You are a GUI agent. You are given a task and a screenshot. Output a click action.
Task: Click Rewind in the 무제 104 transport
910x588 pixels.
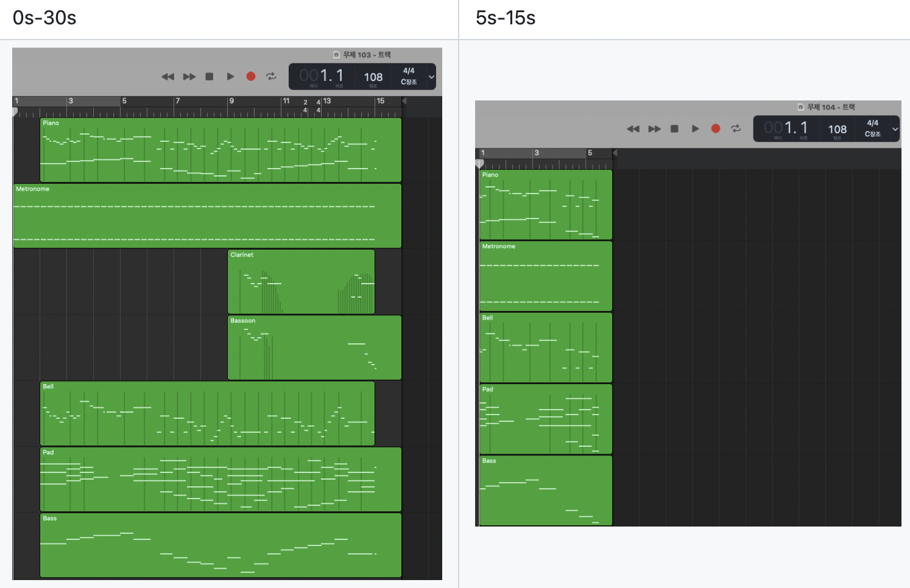[633, 129]
